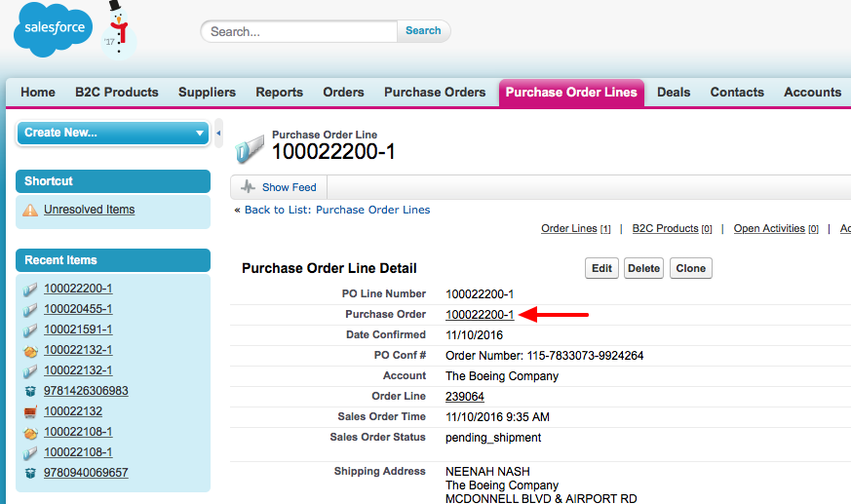Click the Unresolved Items warning triangle icon

click(30, 210)
